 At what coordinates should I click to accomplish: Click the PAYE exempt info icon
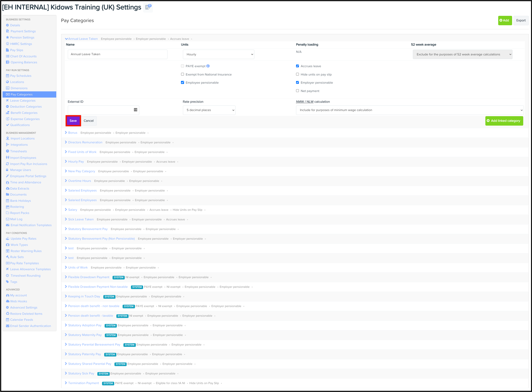pos(208,66)
